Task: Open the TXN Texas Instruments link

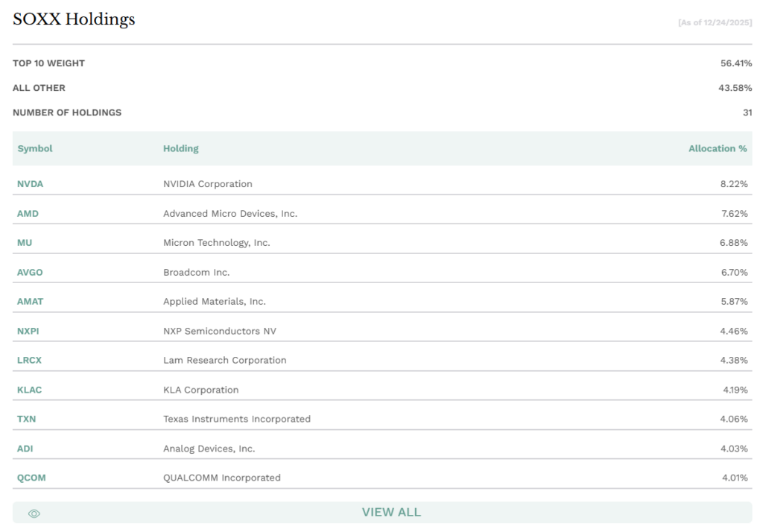Action: [x=28, y=419]
